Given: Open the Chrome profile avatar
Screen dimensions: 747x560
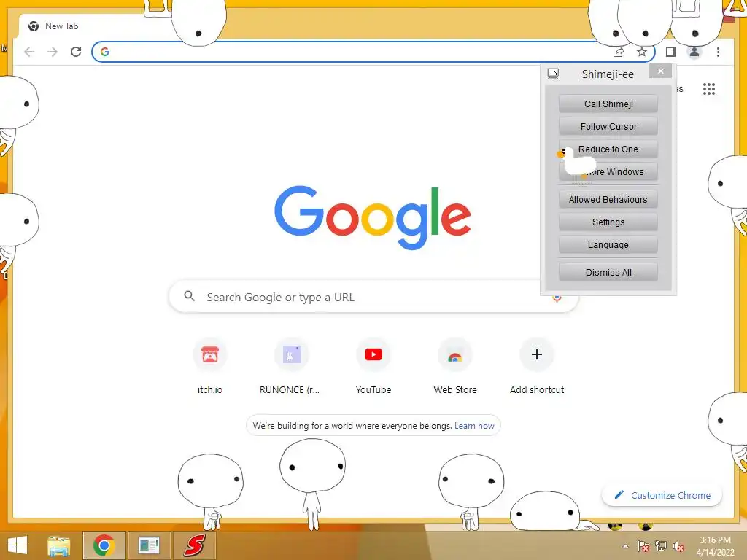Looking at the screenshot, I should [694, 52].
